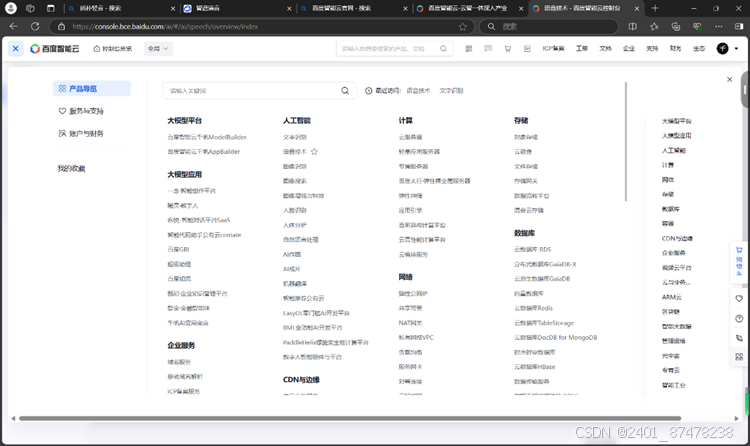This screenshot has width=750, height=446.
Task: Open 百度智能云千帆ModelBuilder link
Action: point(207,137)
